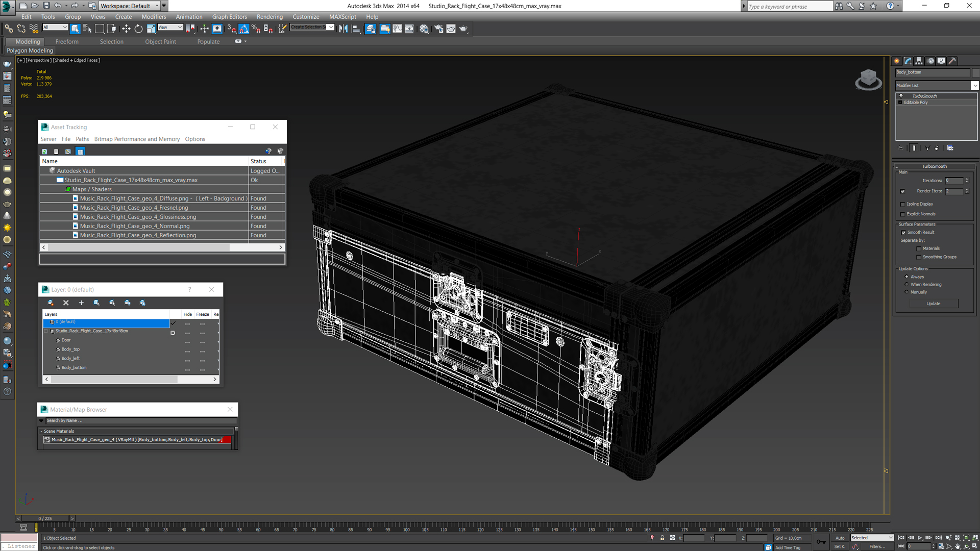Viewport: 980px width, 551px height.
Task: Select the Move tool in main toolbar
Action: [126, 29]
